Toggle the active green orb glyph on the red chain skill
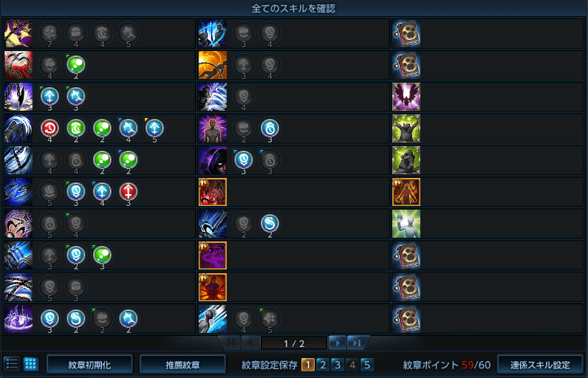Image resolution: width=588 pixels, height=378 pixels. click(x=76, y=64)
